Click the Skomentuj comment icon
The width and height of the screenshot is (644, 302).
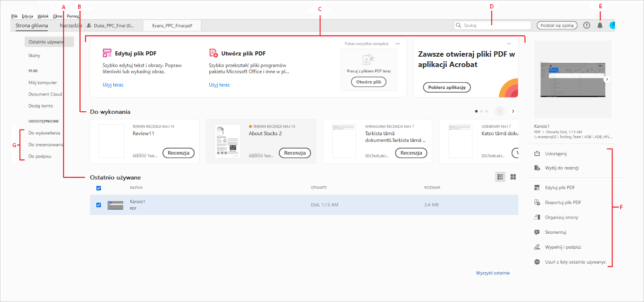pyautogui.click(x=537, y=232)
